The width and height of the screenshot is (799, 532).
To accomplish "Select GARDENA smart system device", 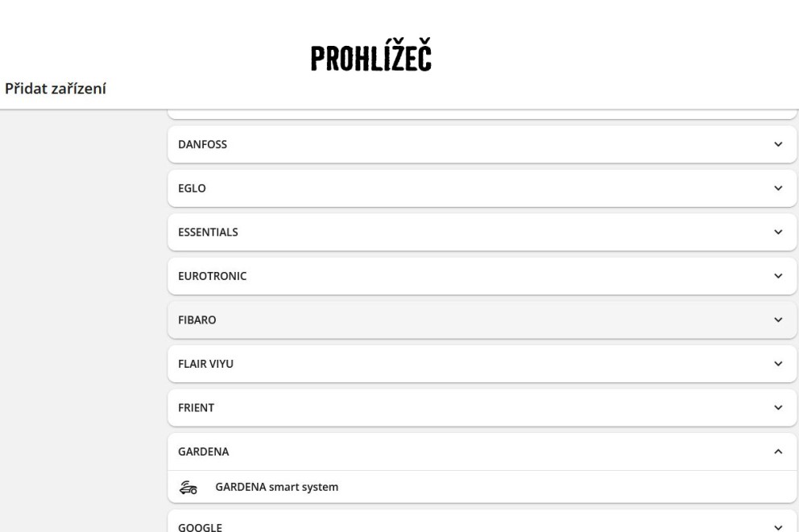I will point(482,487).
